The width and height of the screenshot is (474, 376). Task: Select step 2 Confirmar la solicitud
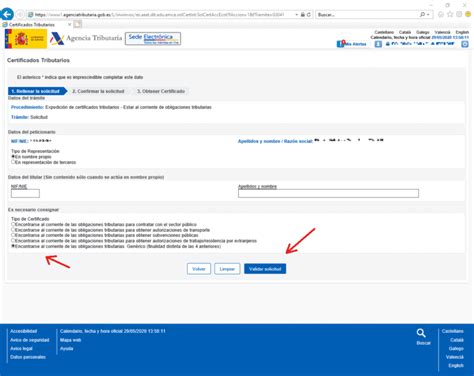click(98, 91)
